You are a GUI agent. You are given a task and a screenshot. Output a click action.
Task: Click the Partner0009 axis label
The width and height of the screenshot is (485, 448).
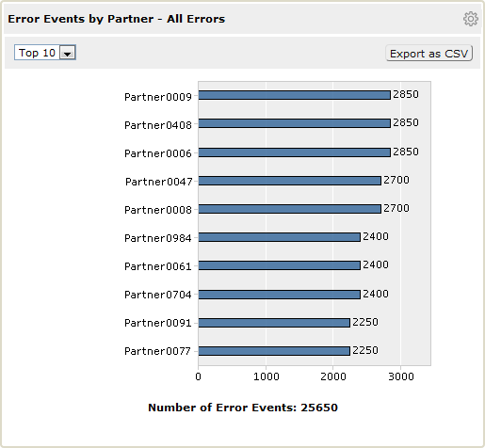[158, 97]
